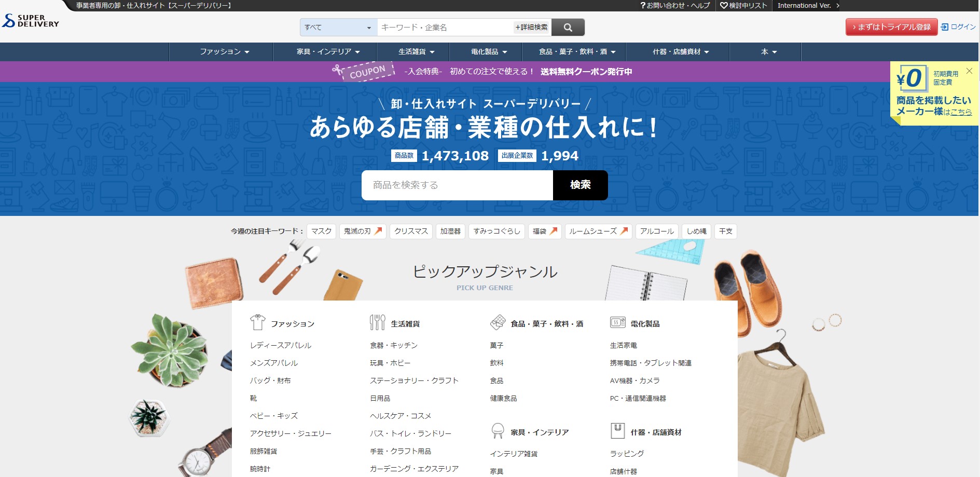980x477 pixels.
Task: Click the Super Delivery logo
Action: click(31, 21)
